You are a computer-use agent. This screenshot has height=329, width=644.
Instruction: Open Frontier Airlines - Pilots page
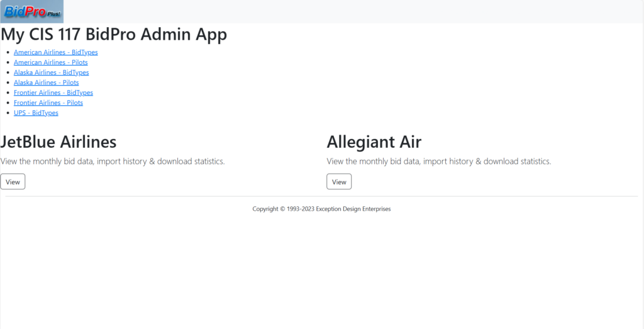pos(48,103)
